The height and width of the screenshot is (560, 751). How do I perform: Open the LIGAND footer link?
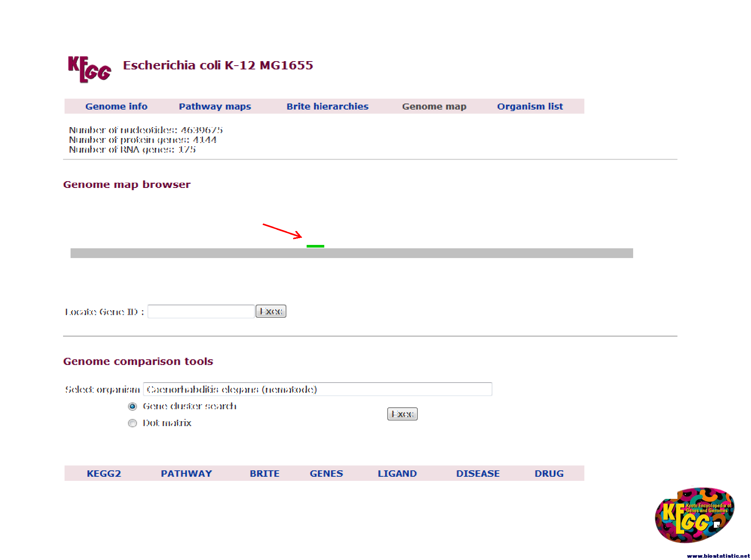[x=397, y=474]
